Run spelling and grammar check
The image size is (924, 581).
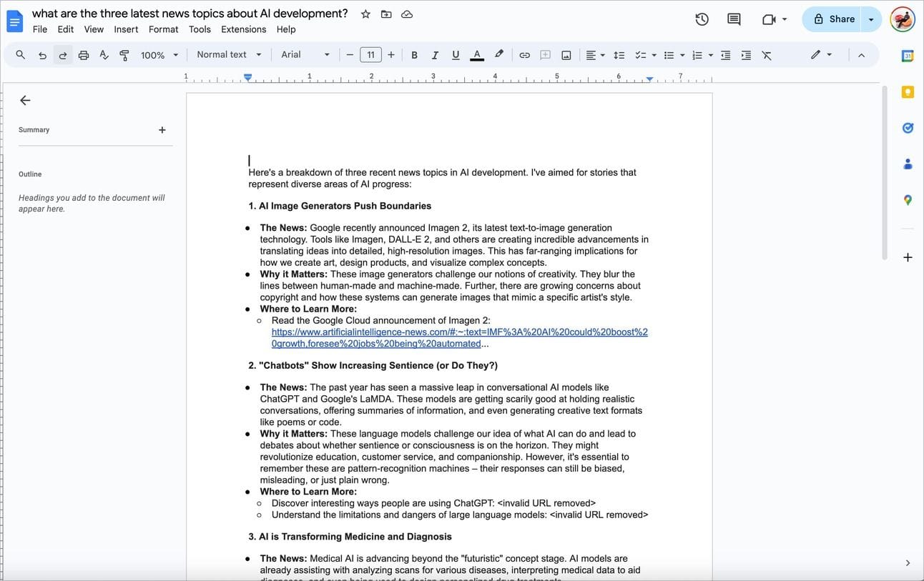coord(104,55)
